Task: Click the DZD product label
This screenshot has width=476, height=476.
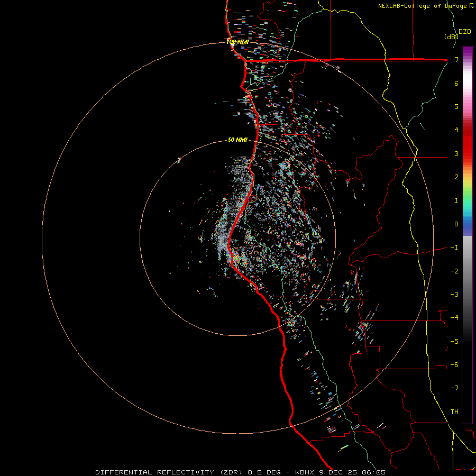Action: (465, 32)
